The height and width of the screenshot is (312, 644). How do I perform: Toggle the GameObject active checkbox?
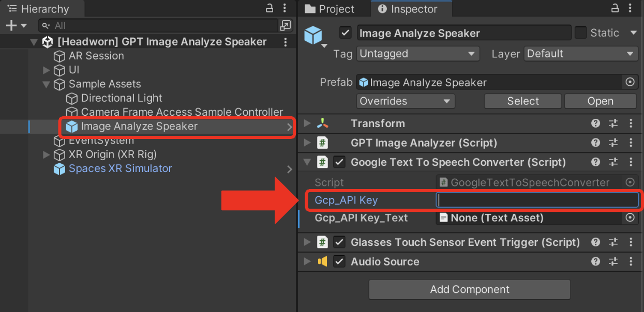coord(345,33)
